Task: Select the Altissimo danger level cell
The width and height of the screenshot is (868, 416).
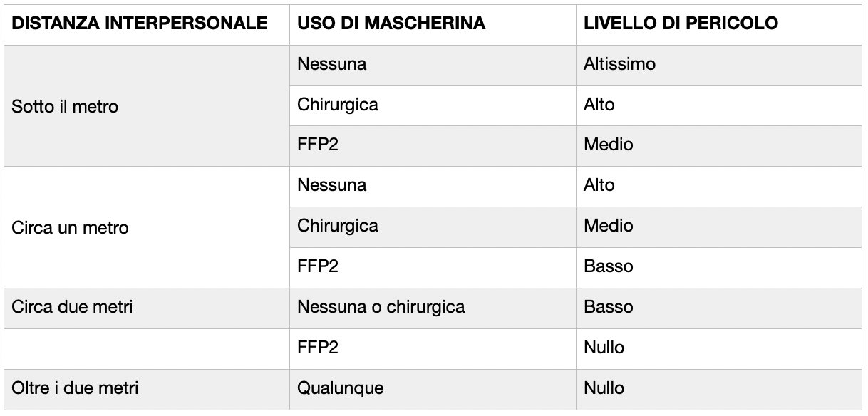Action: tap(619, 64)
